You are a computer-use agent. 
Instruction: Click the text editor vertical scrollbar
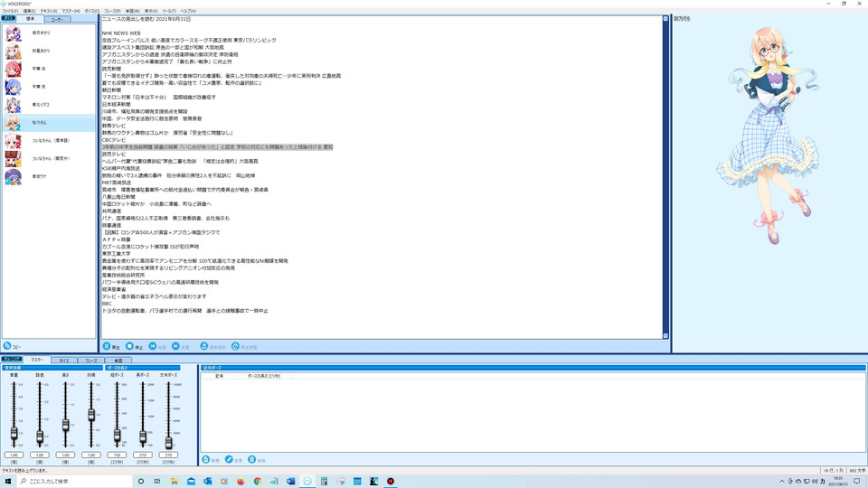665,177
